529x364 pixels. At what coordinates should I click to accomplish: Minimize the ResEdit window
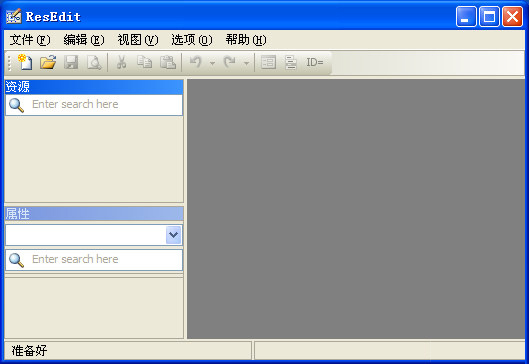[466, 16]
